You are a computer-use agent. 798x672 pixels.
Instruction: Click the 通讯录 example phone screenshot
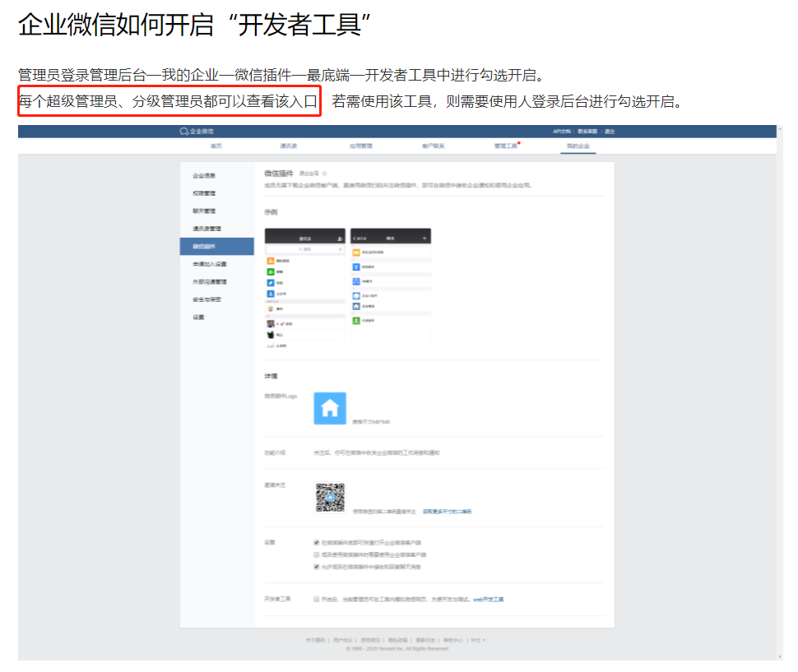click(x=305, y=288)
